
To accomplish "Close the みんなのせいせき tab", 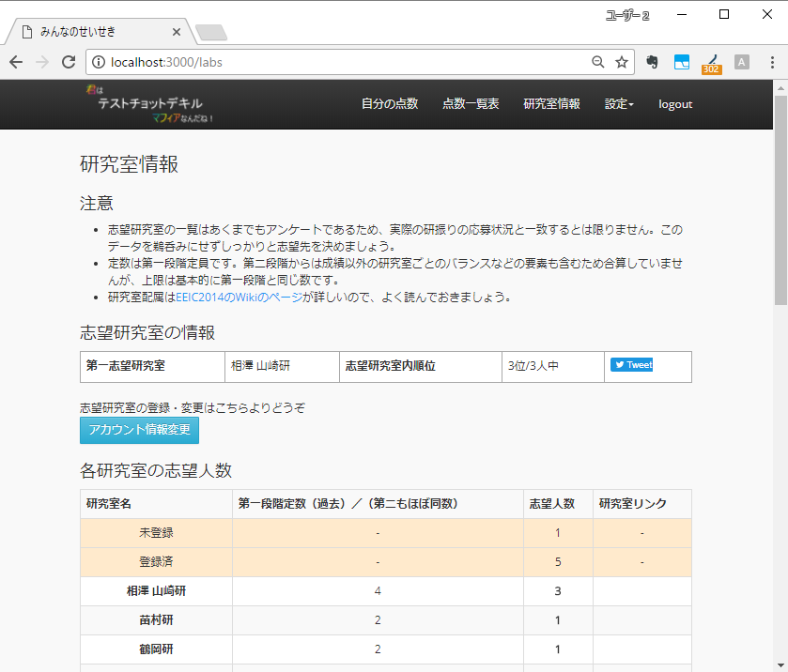I will click(x=177, y=32).
